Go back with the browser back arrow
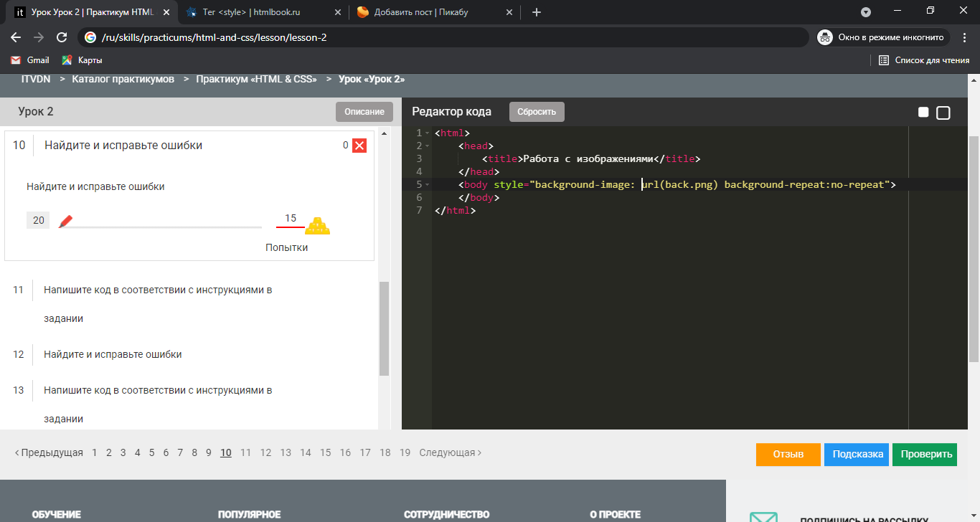Viewport: 980px width, 522px height. click(x=16, y=37)
